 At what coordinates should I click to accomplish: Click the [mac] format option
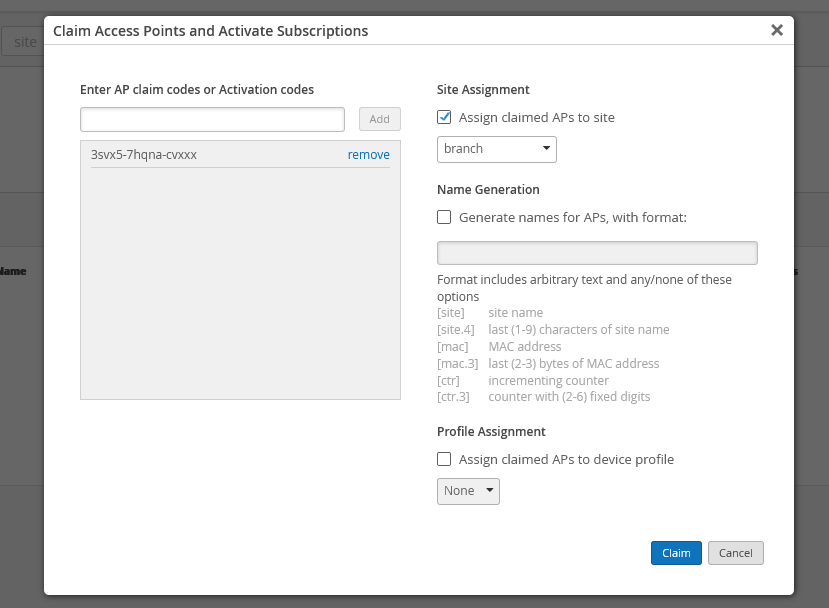tap(451, 347)
